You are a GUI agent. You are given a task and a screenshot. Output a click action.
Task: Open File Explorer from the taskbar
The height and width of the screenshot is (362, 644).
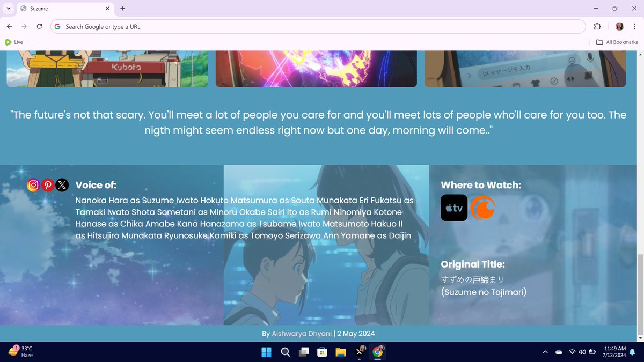(x=341, y=352)
